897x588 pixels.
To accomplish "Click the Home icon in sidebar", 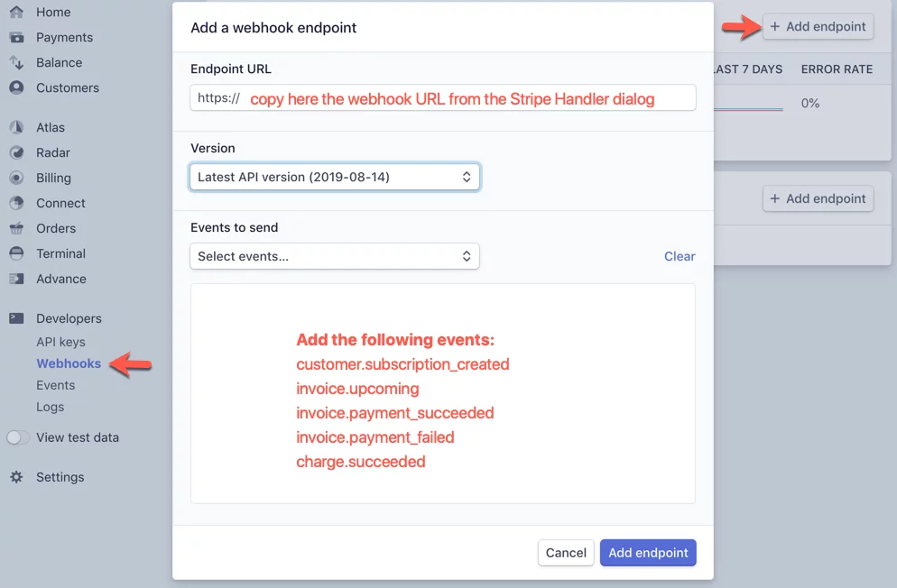I will point(16,13).
